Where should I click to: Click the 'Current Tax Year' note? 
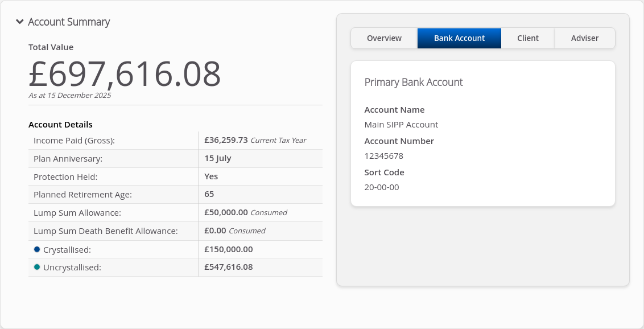tap(278, 141)
